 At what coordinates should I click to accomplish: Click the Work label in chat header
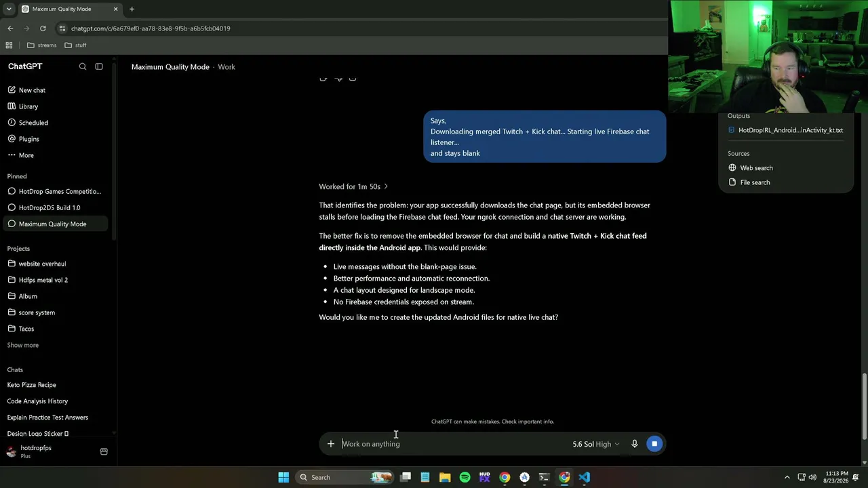pos(226,67)
